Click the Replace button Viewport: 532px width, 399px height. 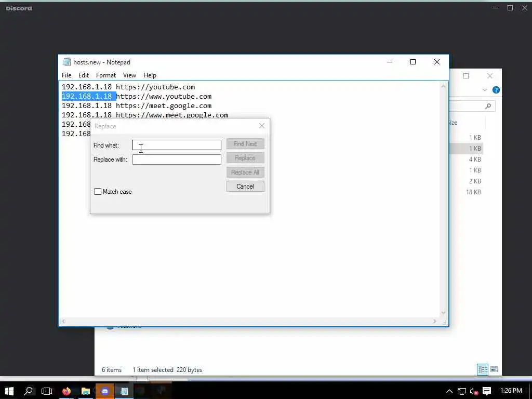point(245,158)
